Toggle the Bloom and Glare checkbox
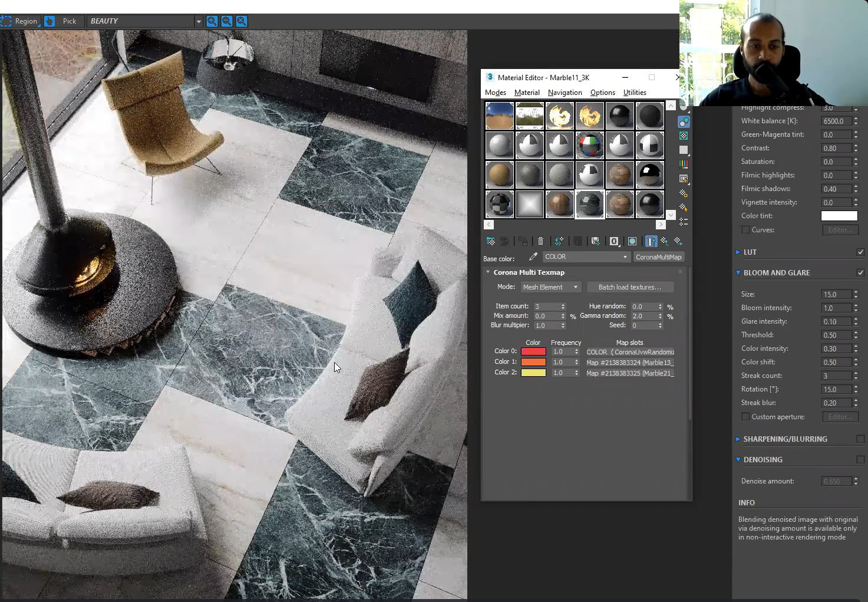 (x=860, y=272)
